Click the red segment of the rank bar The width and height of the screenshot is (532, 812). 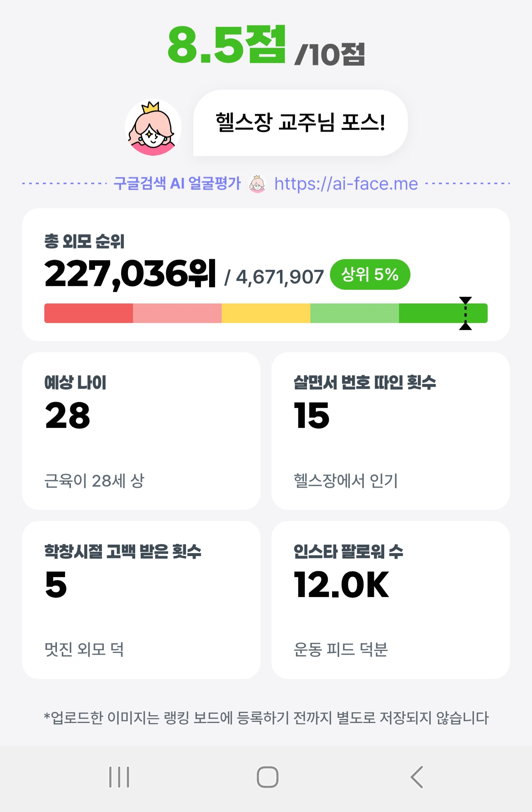[89, 313]
